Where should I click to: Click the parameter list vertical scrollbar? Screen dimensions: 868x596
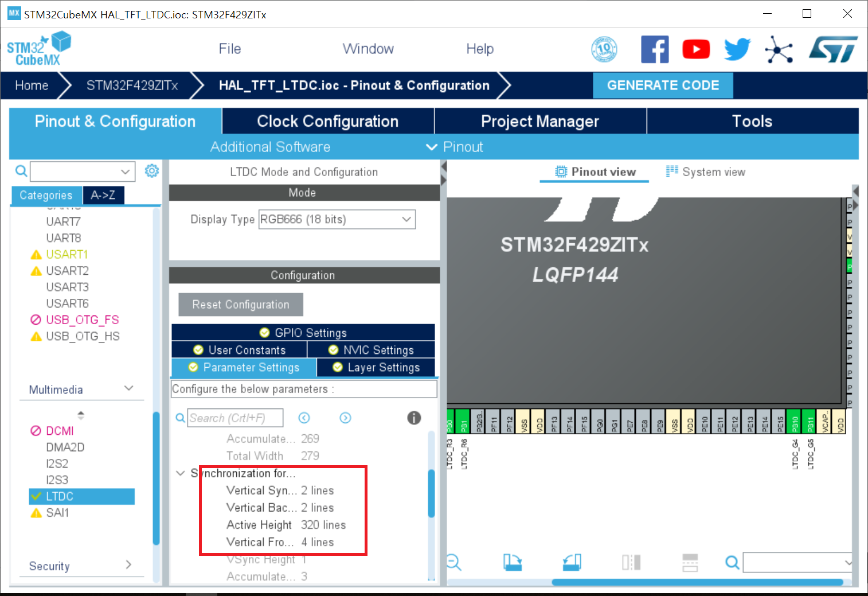[432, 493]
